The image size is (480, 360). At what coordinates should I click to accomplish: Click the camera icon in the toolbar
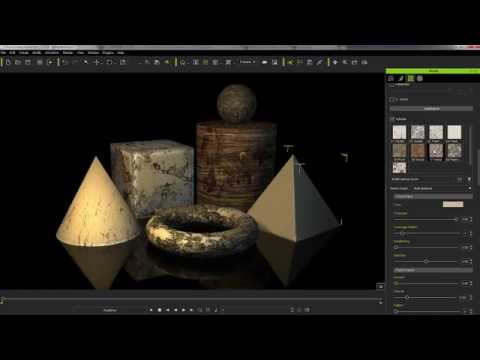point(264,62)
